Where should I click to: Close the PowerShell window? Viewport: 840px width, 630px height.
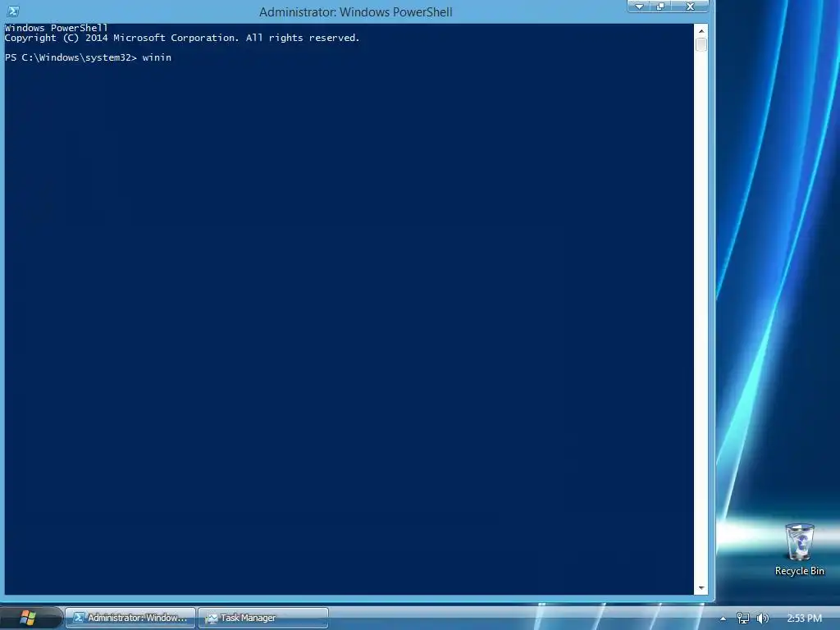(691, 7)
